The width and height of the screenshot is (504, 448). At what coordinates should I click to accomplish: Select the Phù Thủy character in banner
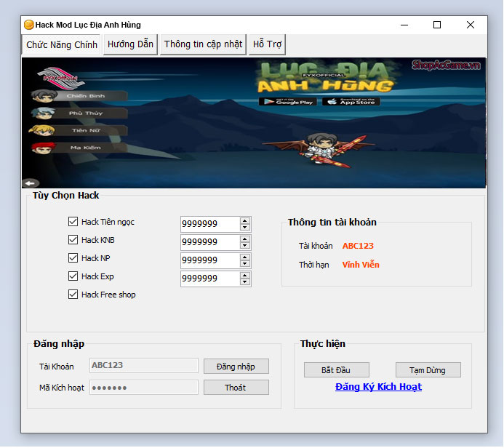[x=79, y=113]
